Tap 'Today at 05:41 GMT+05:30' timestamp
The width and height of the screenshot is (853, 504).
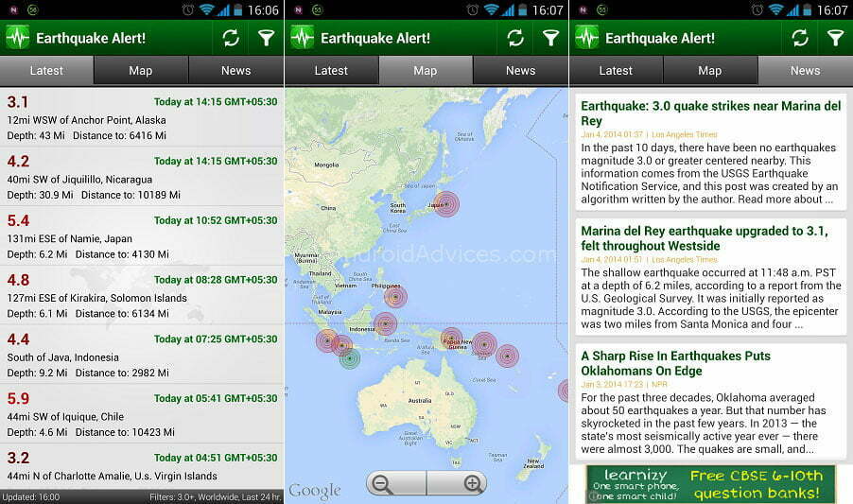[216, 398]
